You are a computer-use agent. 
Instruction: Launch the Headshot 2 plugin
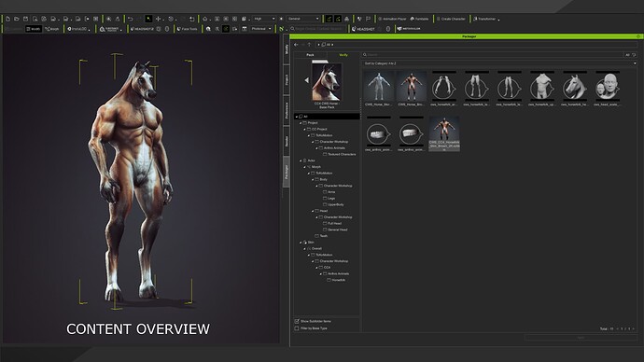142,29
